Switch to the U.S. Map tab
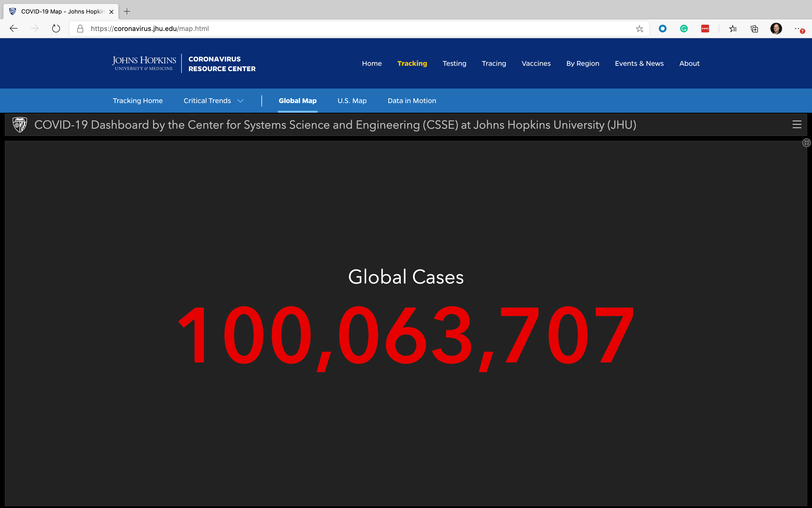 352,101
